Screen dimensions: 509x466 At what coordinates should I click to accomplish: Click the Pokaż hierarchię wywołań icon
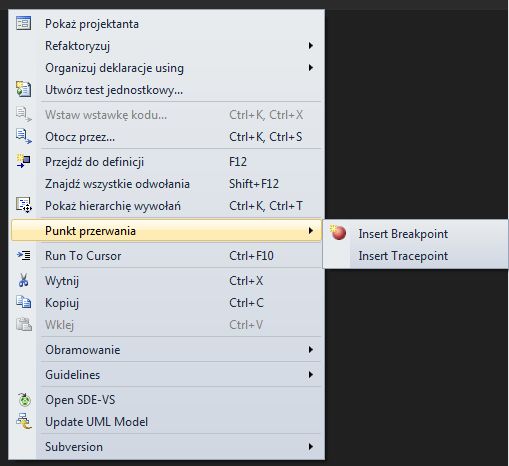pos(24,205)
